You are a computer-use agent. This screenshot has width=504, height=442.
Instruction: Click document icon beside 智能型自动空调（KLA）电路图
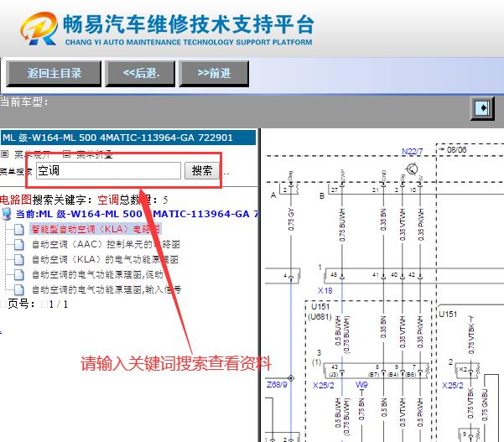tap(19, 229)
